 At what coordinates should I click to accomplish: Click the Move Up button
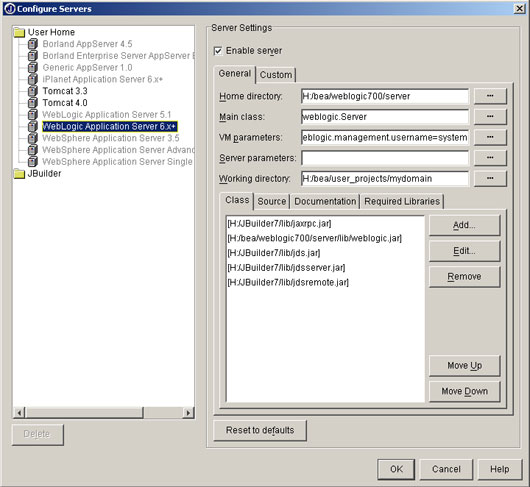[464, 366]
